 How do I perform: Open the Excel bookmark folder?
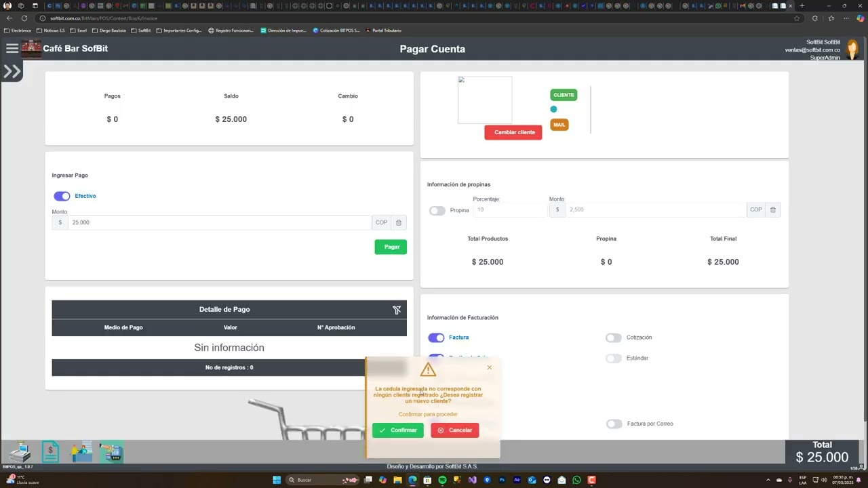[x=78, y=30]
